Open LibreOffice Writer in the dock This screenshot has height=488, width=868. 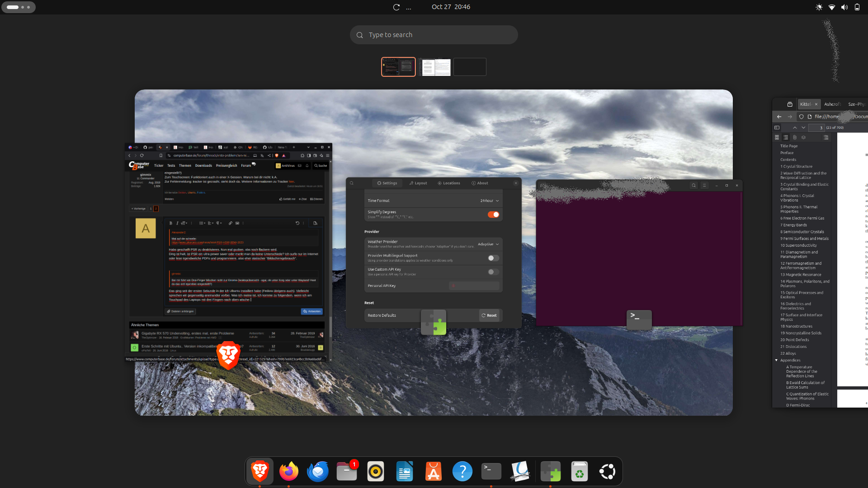[x=404, y=471]
